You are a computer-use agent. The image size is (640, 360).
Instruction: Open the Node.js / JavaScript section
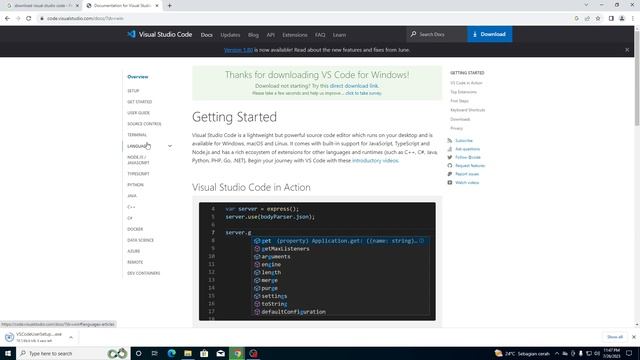click(x=138, y=160)
